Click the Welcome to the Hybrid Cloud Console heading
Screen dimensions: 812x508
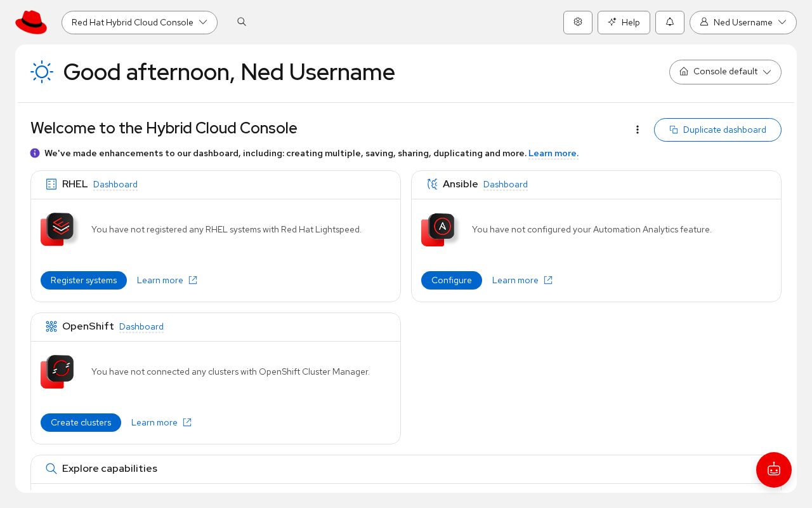click(164, 128)
